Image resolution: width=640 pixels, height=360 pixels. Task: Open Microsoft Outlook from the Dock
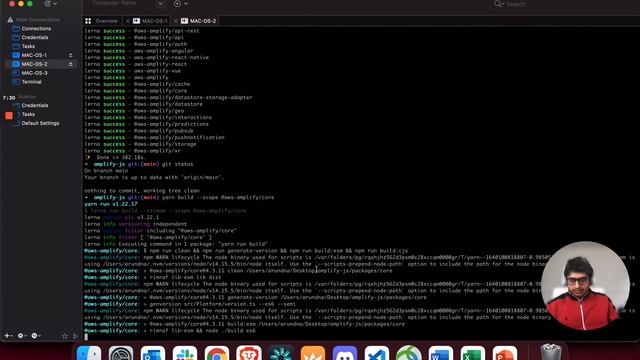tap(153, 353)
